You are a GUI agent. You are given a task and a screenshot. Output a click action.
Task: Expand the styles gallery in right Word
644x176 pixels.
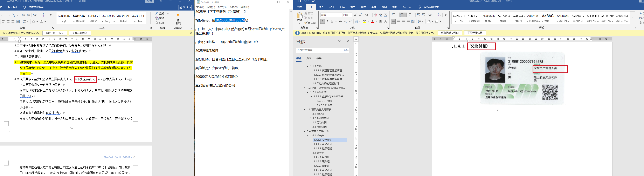point(632,18)
